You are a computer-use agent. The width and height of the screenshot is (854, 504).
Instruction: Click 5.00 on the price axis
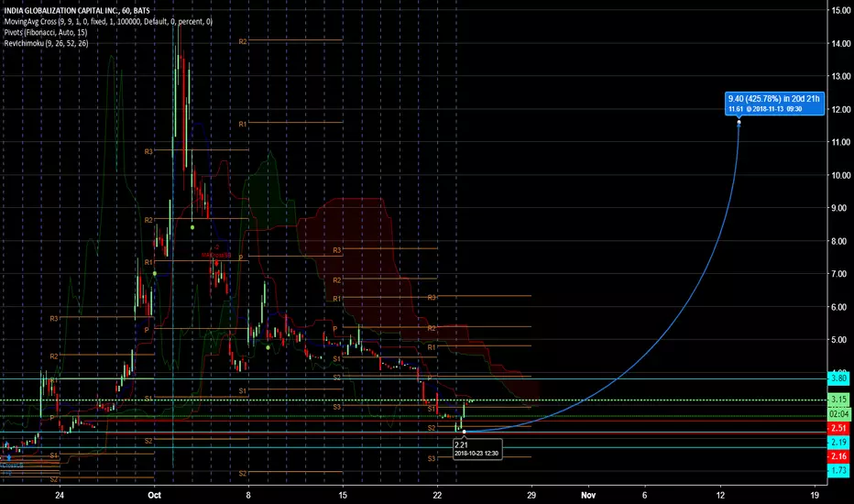pos(841,340)
